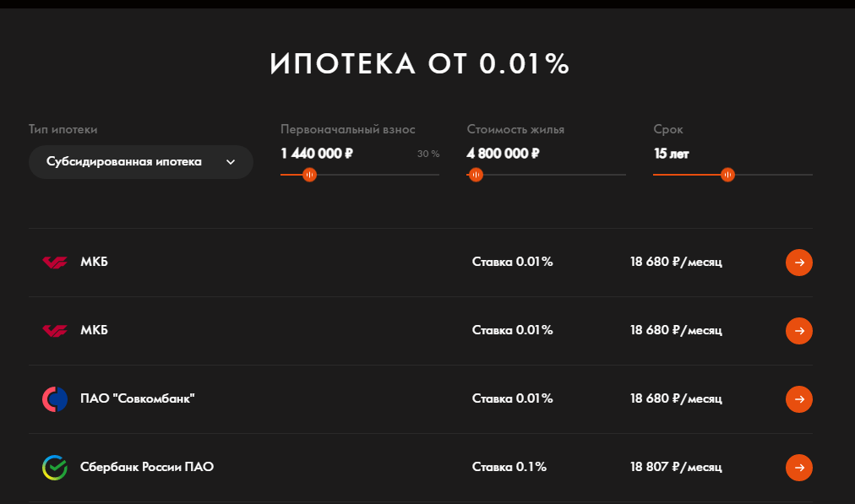The image size is (855, 504).
Task: Click the 15 лет term value
Action: pyautogui.click(x=671, y=154)
